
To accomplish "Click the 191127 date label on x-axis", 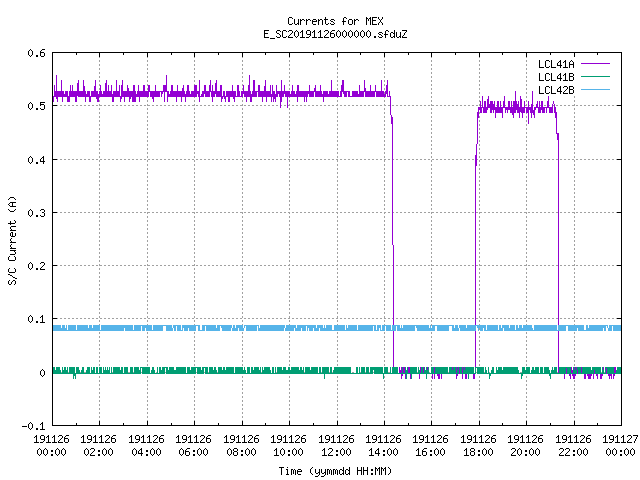I will (620, 439).
